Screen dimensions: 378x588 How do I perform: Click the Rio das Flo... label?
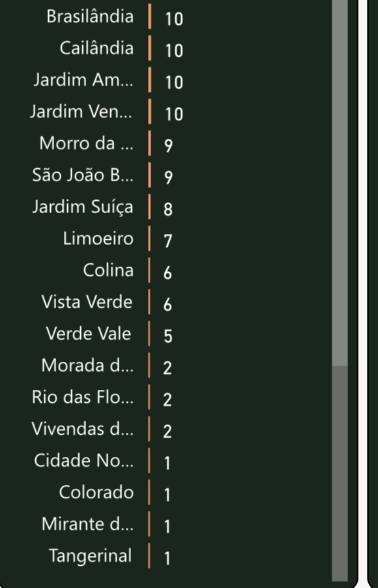pos(83,397)
